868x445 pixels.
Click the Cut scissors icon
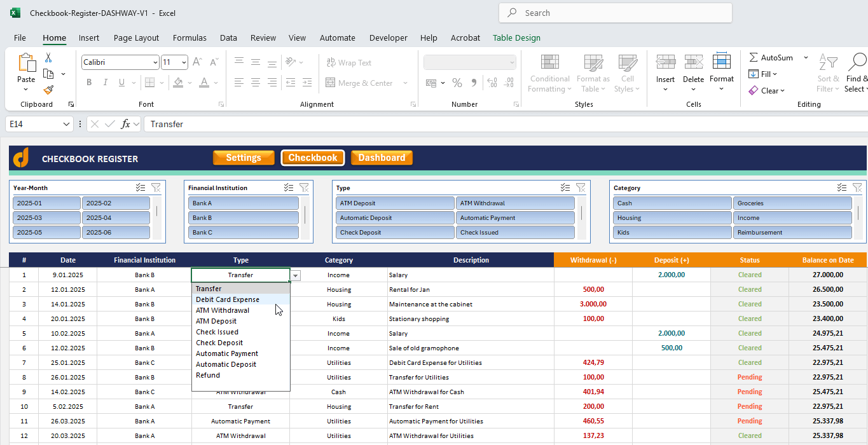pos(48,58)
